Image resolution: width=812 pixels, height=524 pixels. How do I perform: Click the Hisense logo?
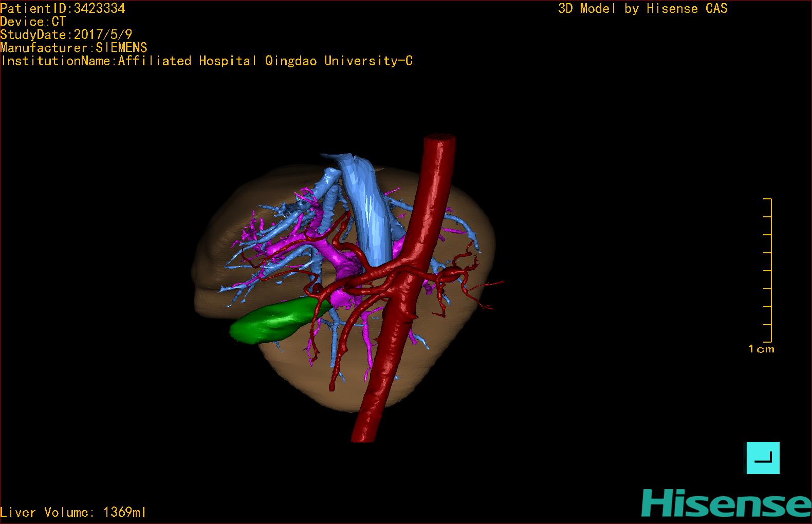726,503
